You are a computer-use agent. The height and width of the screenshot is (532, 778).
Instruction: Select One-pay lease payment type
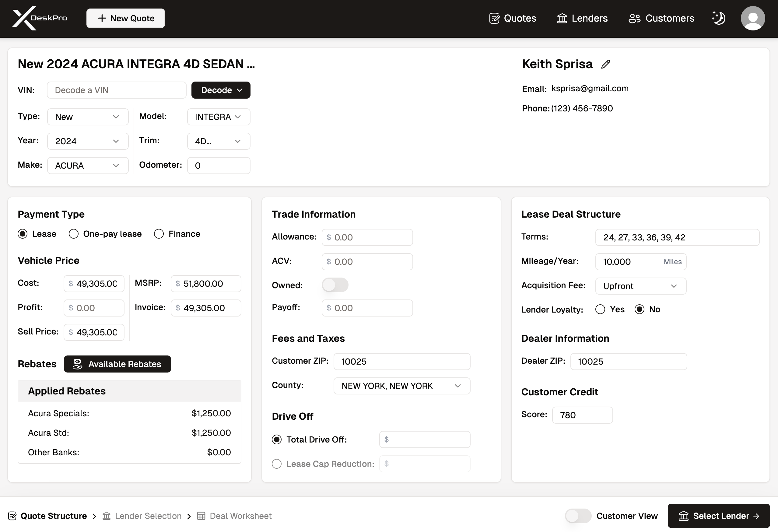74,234
